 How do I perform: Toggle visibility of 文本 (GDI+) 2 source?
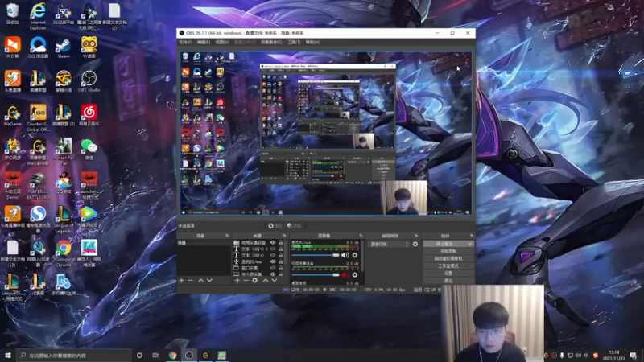(273, 249)
